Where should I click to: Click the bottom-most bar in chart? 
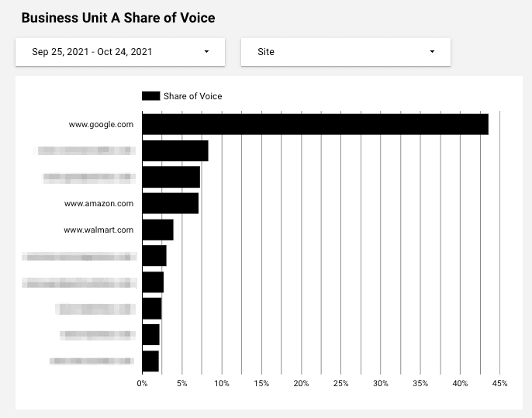pos(150,361)
